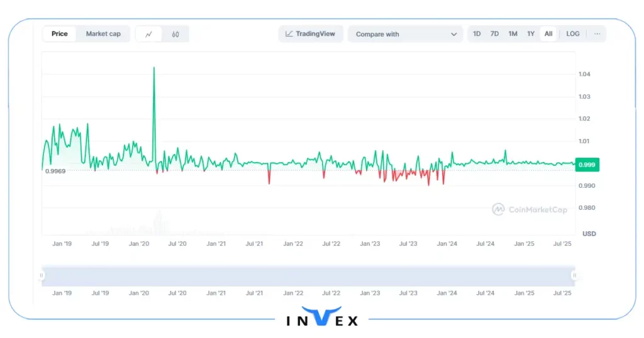The image size is (644, 338).
Task: Select the Price tab
Action: click(x=60, y=34)
